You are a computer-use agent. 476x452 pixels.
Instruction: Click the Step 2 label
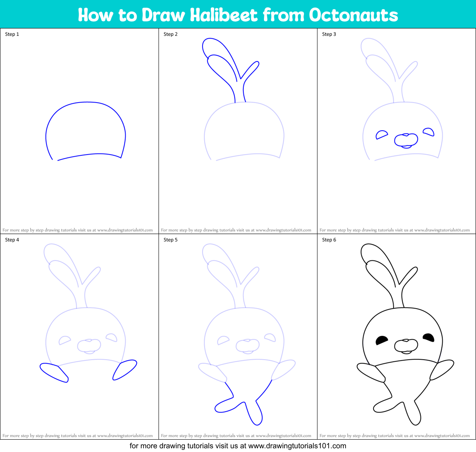pos(170,34)
